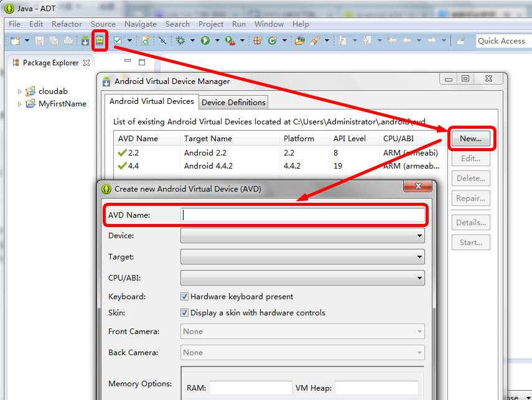Click the Lint check toolbar icon
Image resolution: width=532 pixels, height=400 pixels.
point(118,40)
